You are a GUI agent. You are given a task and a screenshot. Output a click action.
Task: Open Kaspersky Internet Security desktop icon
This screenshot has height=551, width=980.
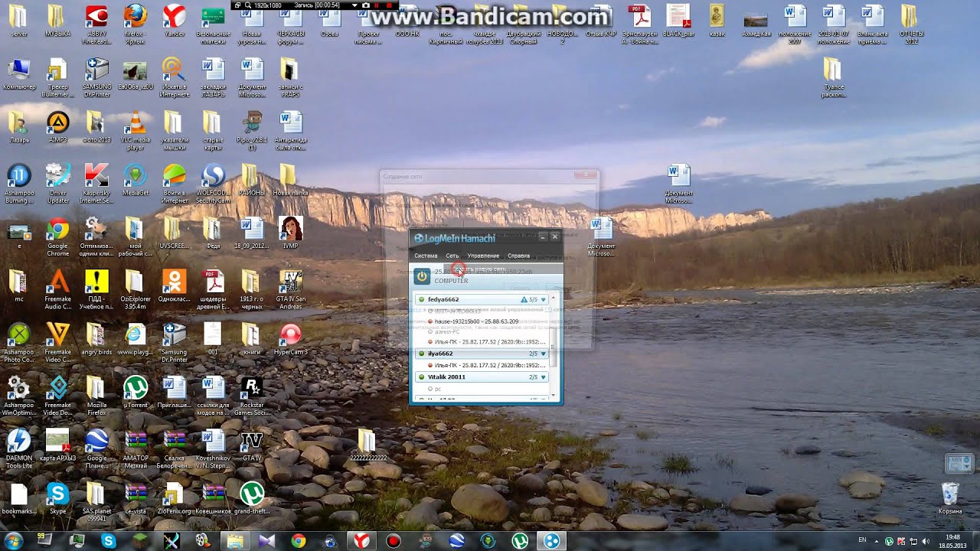[x=96, y=184]
